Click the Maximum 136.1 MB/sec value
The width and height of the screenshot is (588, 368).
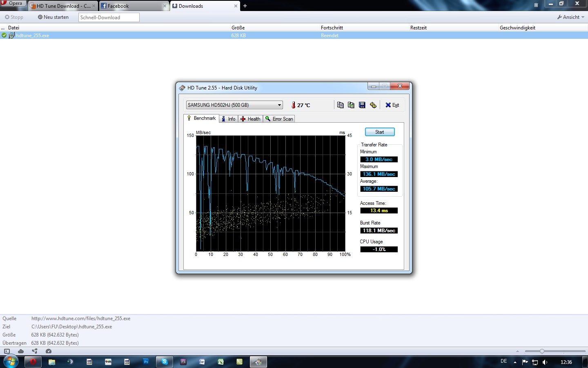click(x=379, y=174)
